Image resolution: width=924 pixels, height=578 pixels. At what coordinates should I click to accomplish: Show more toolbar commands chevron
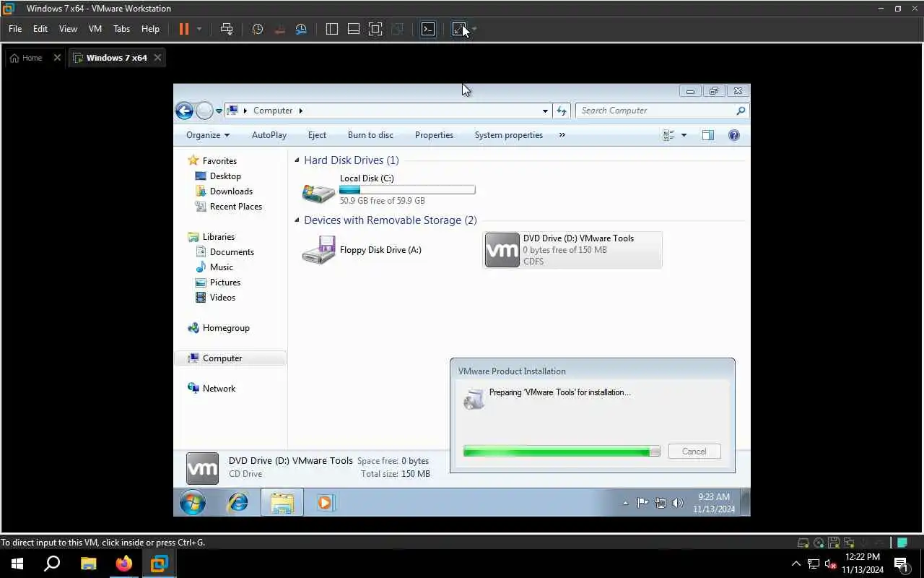point(562,135)
